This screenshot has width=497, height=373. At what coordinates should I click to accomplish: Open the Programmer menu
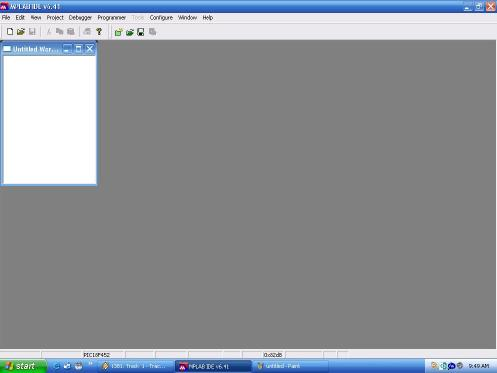(x=112, y=18)
